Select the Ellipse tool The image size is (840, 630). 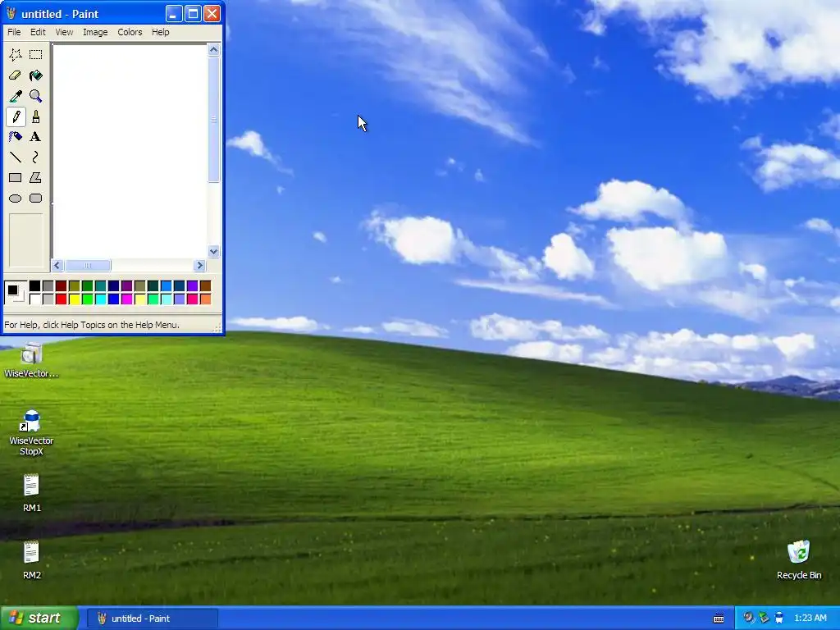point(15,199)
